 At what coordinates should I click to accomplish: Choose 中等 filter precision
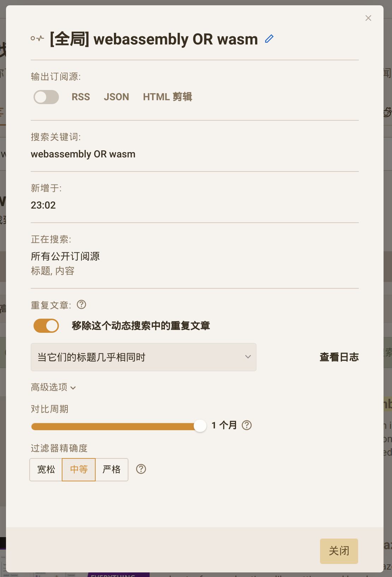[x=79, y=469]
